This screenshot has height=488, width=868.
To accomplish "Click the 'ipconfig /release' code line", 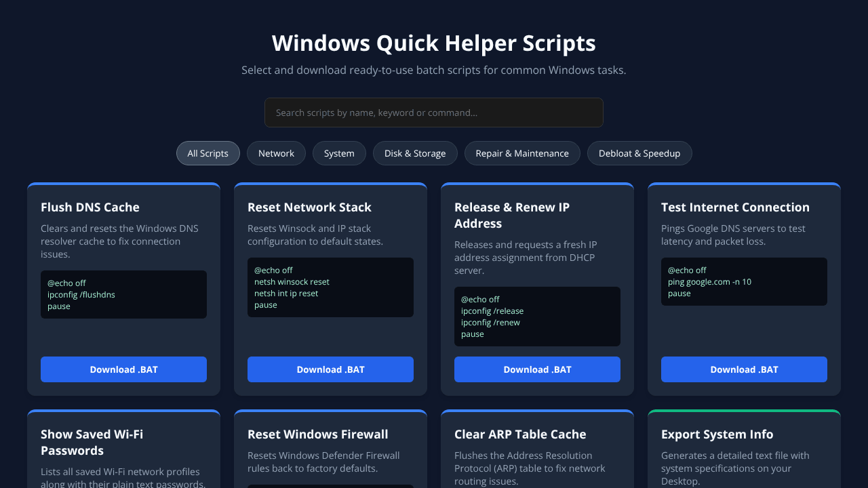I will click(492, 311).
